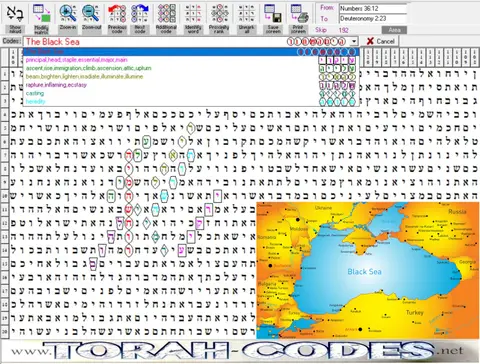Click the 'Modify matrix' label button
Image resolution: width=480 pixels, height=364 pixels.
pos(41,29)
